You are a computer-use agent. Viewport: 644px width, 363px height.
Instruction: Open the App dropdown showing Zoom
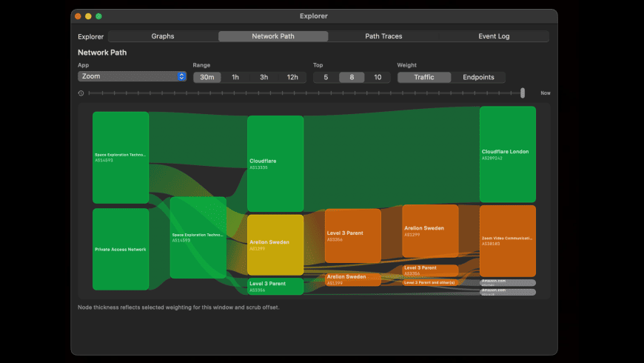point(132,76)
